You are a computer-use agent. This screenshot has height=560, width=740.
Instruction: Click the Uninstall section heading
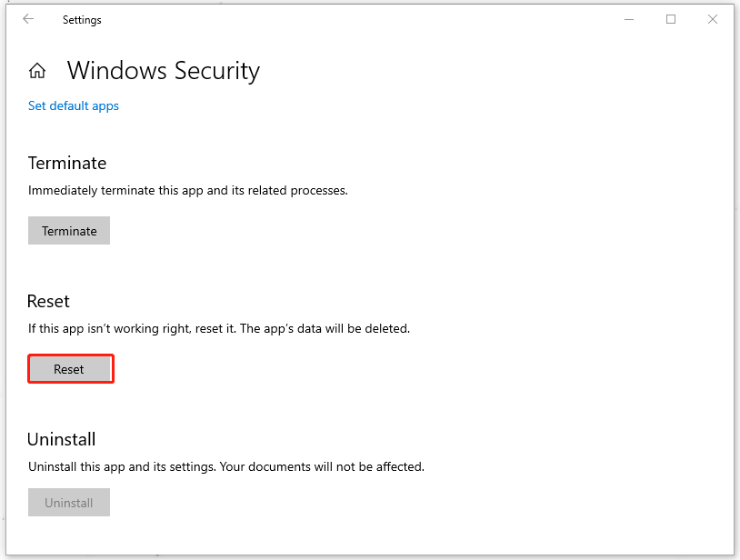pos(61,439)
